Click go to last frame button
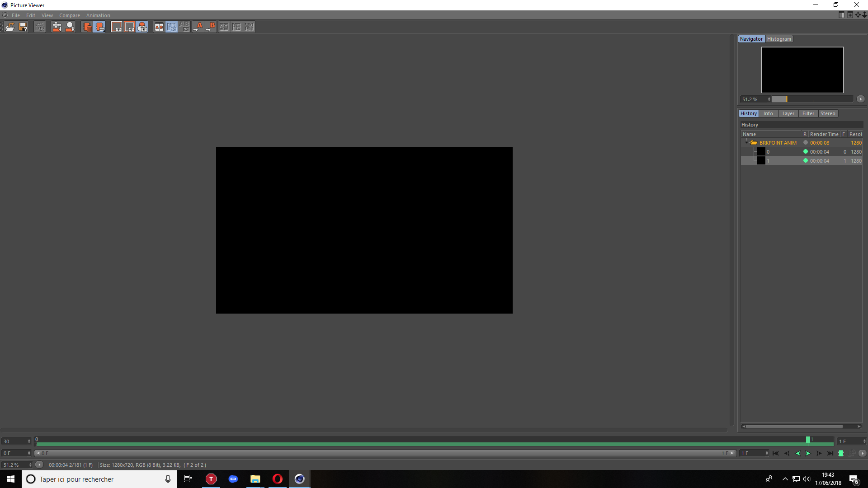The width and height of the screenshot is (868, 488). 830,453
